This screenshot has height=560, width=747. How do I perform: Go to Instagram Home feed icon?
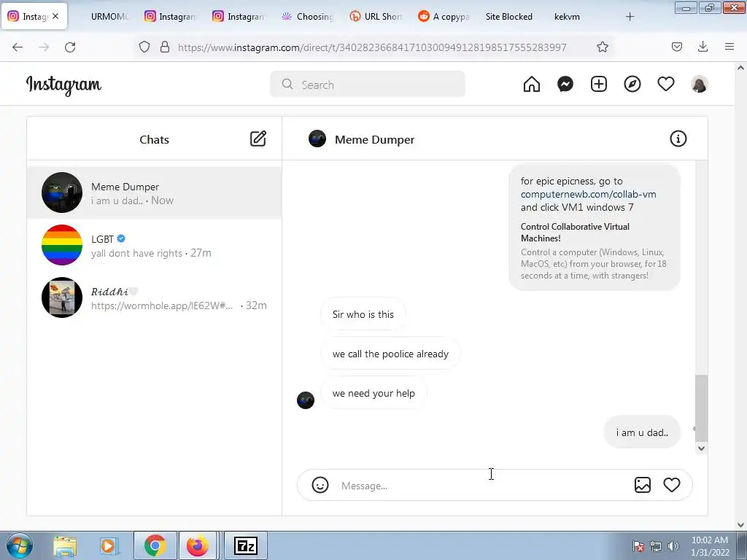[532, 85]
